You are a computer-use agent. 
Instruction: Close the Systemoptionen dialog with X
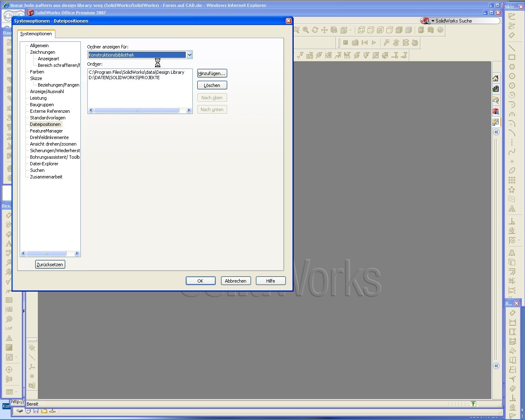288,21
